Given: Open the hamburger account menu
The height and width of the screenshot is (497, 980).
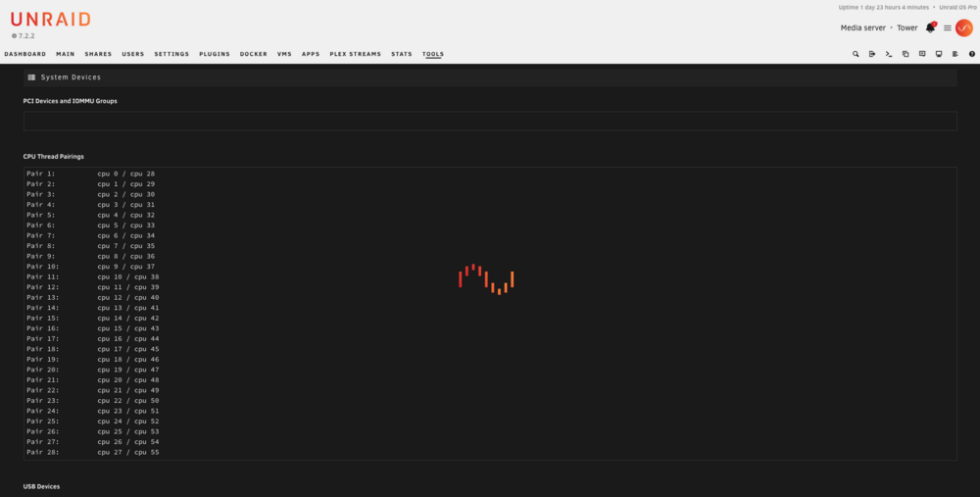Looking at the screenshot, I should [x=948, y=28].
